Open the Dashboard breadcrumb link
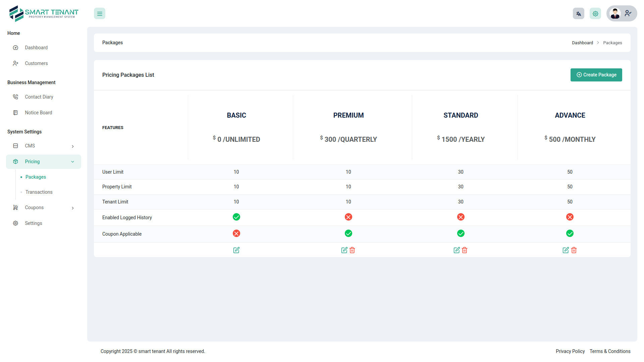Image resolution: width=644 pixels, height=362 pixels. coord(583,43)
